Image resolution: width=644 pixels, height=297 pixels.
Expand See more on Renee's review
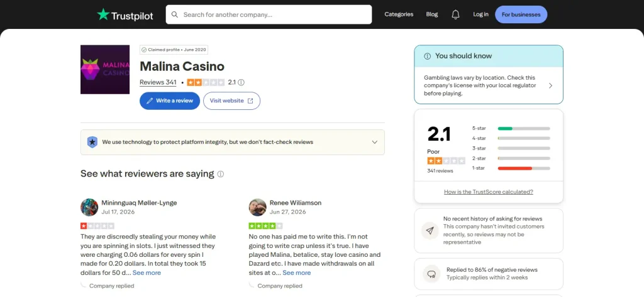click(x=297, y=273)
